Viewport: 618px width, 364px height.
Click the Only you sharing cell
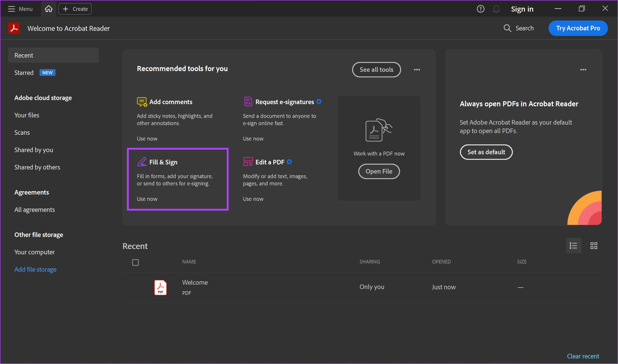[372, 287]
